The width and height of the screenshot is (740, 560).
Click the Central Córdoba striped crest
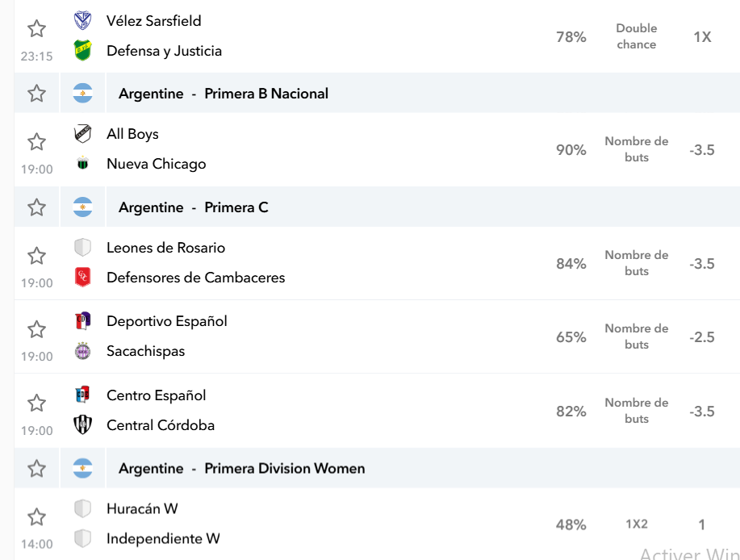click(x=82, y=424)
